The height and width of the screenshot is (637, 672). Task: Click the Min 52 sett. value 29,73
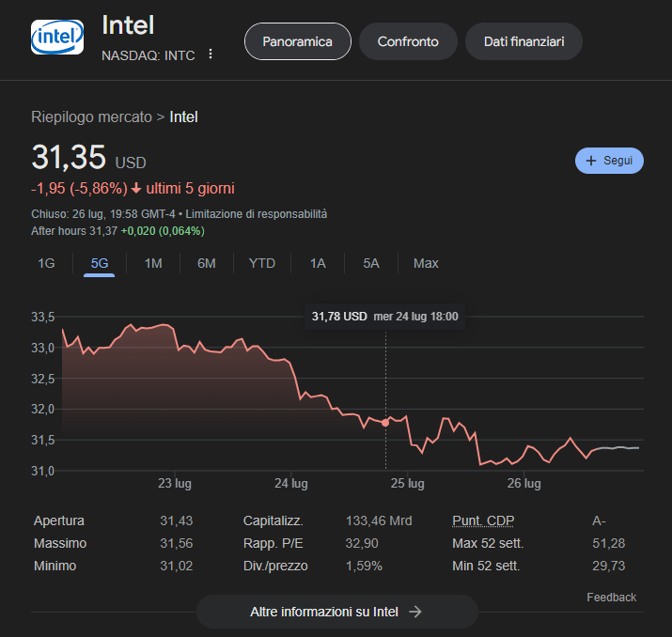(609, 566)
